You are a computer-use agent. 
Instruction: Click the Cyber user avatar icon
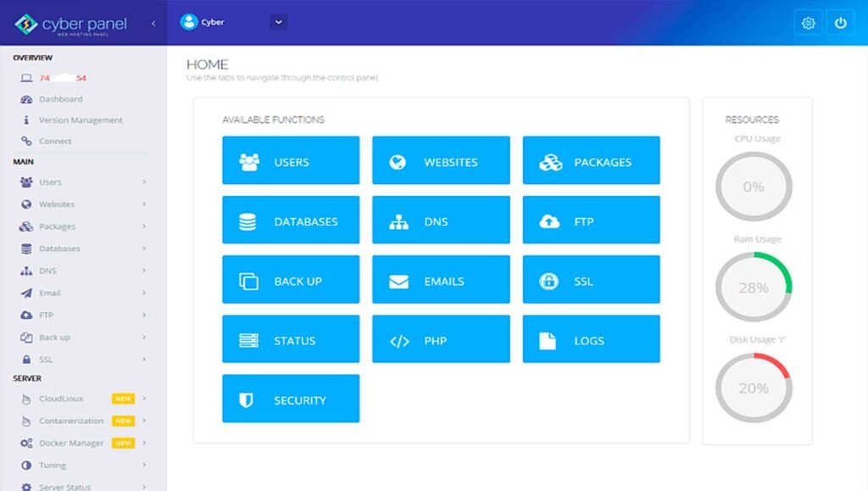189,22
